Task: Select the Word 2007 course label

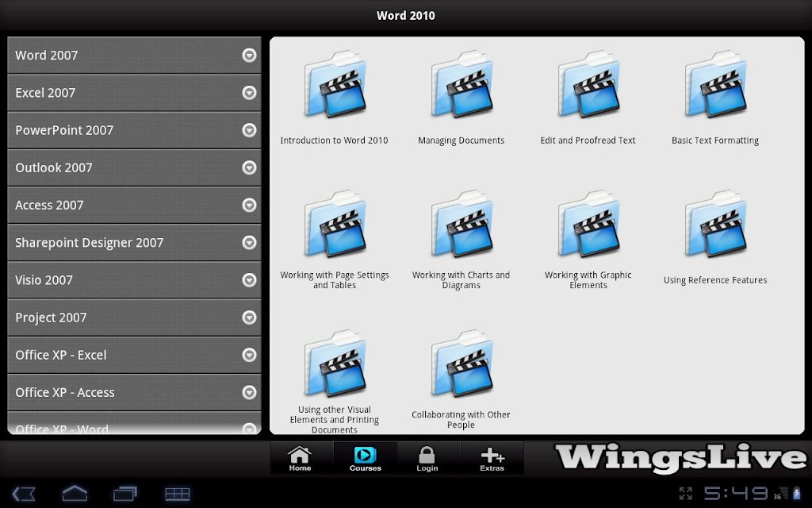Action: click(x=47, y=56)
